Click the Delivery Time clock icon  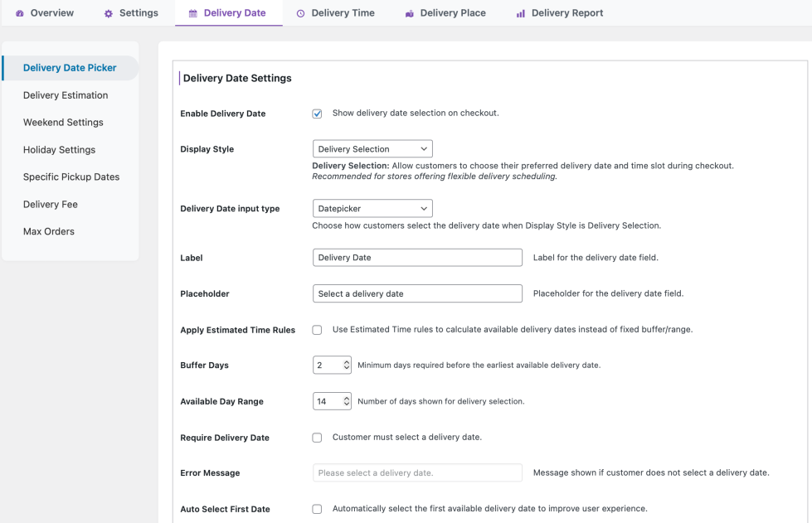300,13
